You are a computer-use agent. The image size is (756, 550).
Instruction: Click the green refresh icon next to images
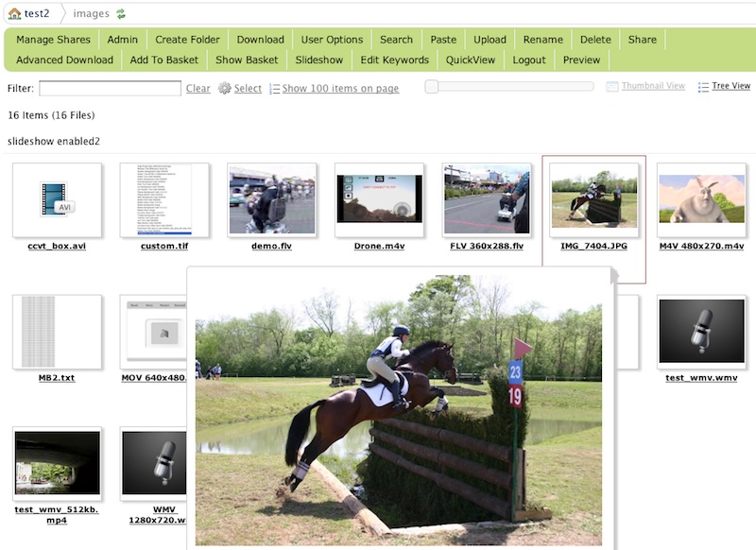(x=121, y=14)
